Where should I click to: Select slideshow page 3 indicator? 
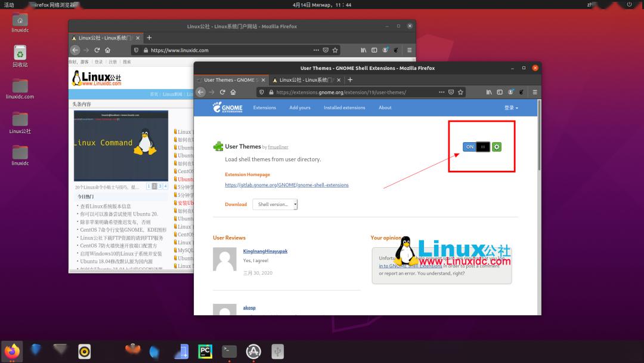pyautogui.click(x=160, y=186)
